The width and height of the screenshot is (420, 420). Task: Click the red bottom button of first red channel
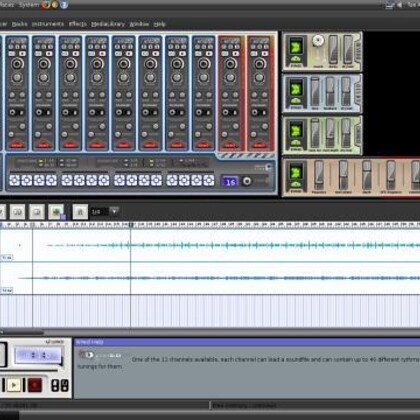click(230, 145)
